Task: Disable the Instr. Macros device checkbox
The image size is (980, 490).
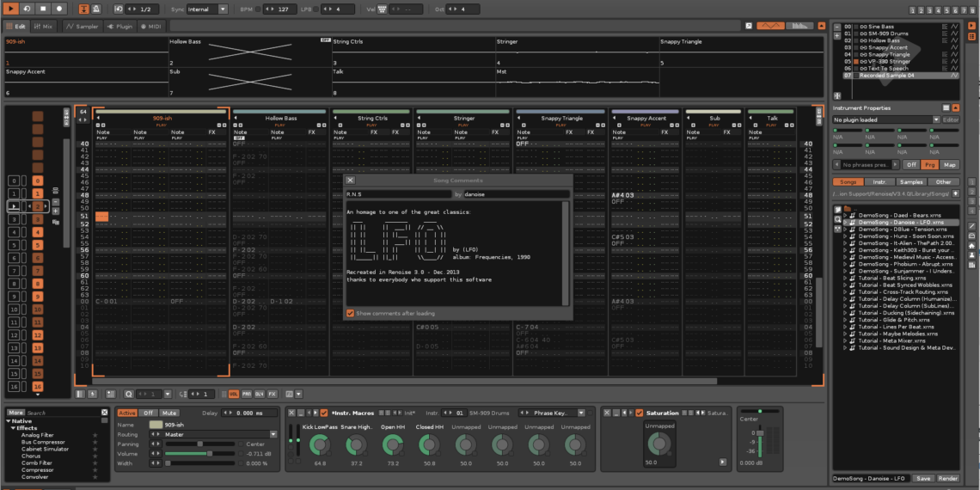Action: tap(323, 413)
